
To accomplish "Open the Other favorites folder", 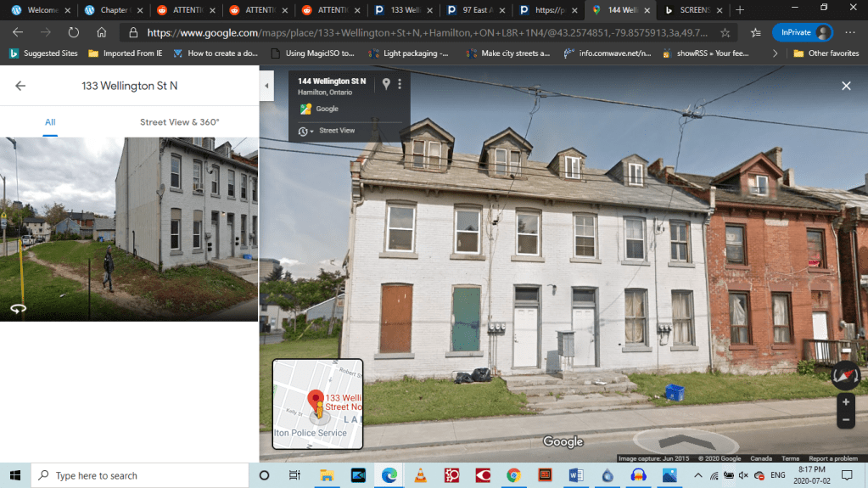I will (x=826, y=53).
